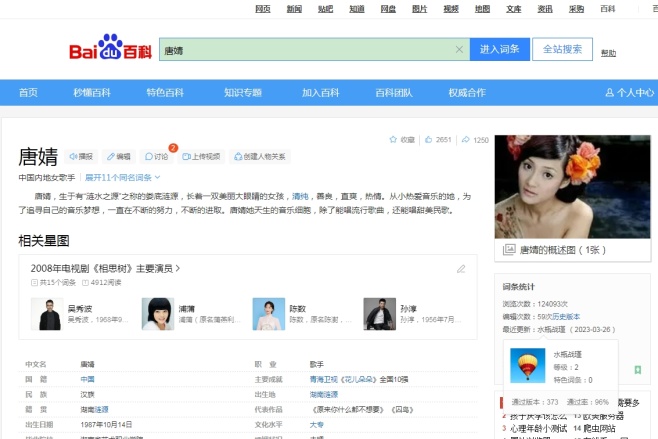Viewport: 658px width, 439px height.
Task: Click the 贴吧 link in the top bar
Action: tap(325, 8)
